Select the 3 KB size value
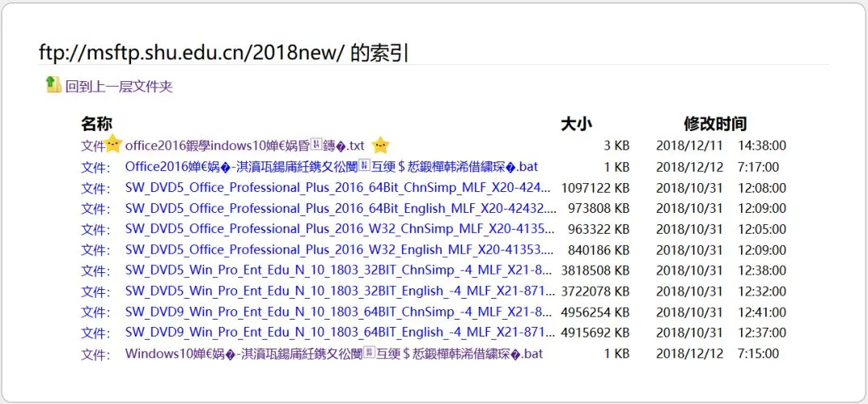868x404 pixels. pyautogui.click(x=616, y=146)
